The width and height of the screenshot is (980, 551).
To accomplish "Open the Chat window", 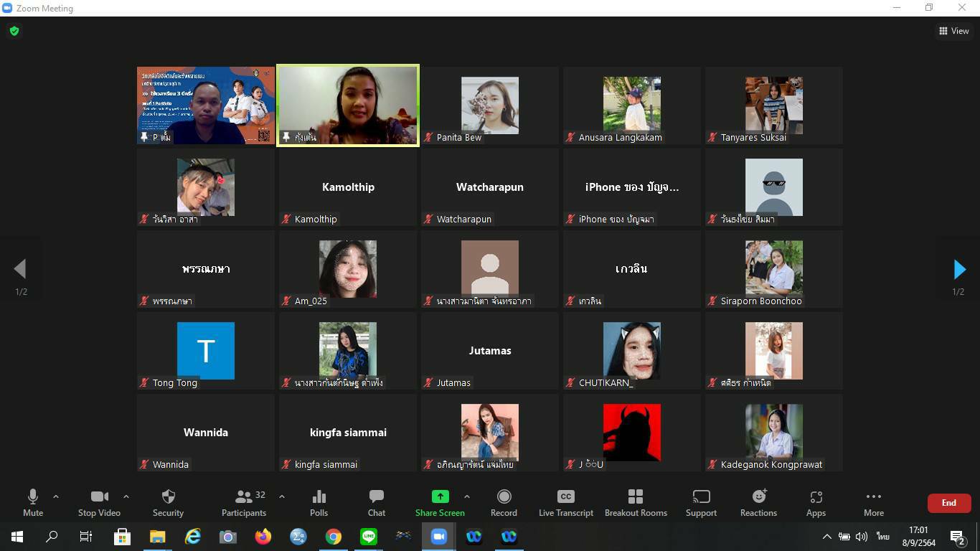I will tap(376, 502).
